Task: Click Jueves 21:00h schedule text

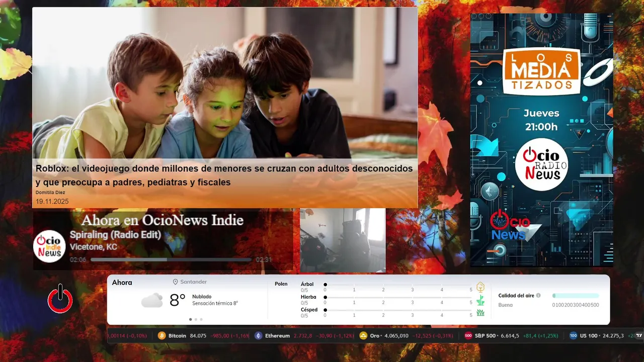Action: [x=541, y=120]
